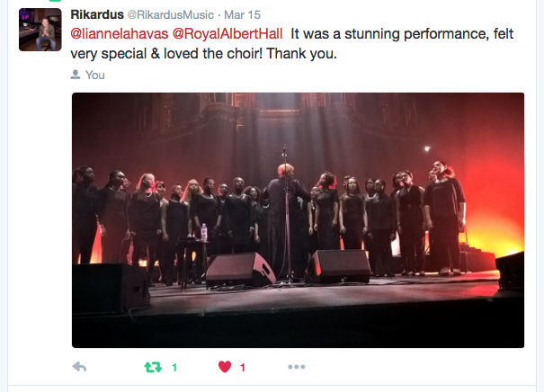Visit the @RikardusMusic handle
This screenshot has width=544, height=392.
[x=170, y=15]
